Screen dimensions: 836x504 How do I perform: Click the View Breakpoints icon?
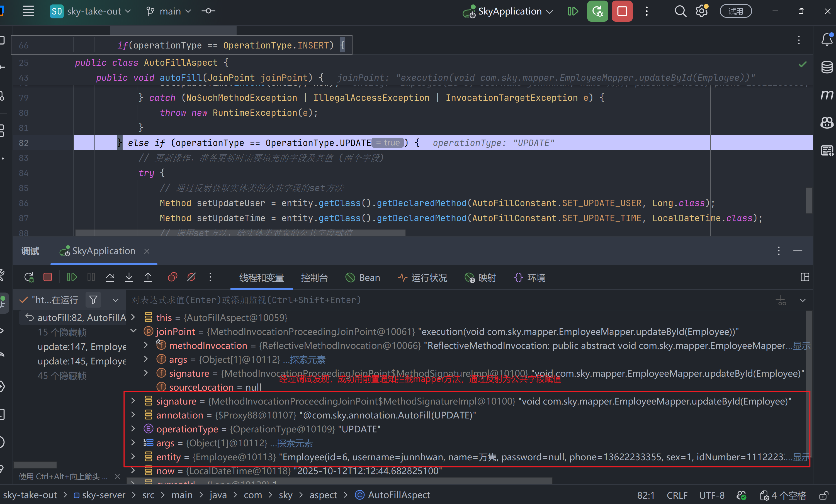pyautogui.click(x=172, y=277)
